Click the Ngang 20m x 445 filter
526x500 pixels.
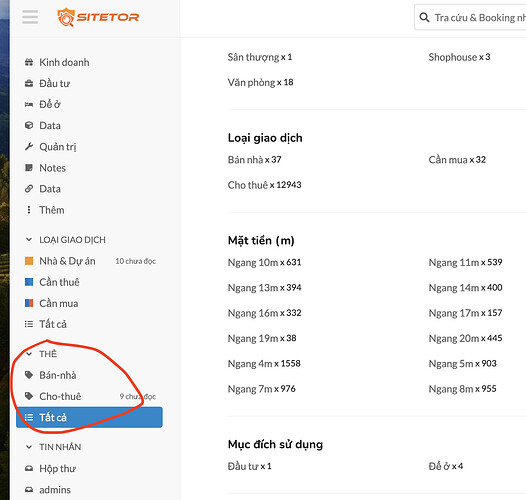pos(465,338)
